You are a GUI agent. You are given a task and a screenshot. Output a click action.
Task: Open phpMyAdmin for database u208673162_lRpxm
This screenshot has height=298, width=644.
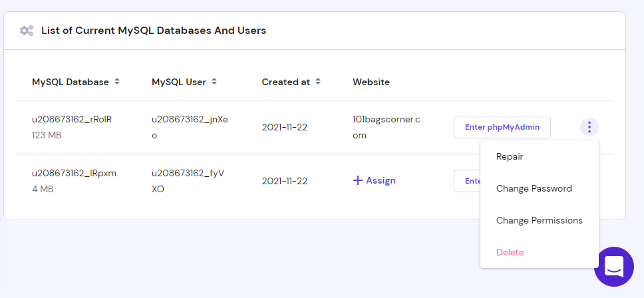tap(468, 181)
